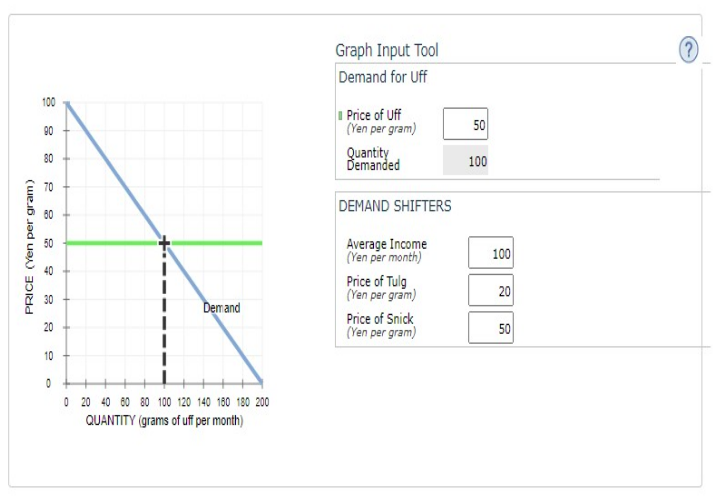714x502 pixels.
Task: Click the Price of Snick label text
Action: pos(380,319)
